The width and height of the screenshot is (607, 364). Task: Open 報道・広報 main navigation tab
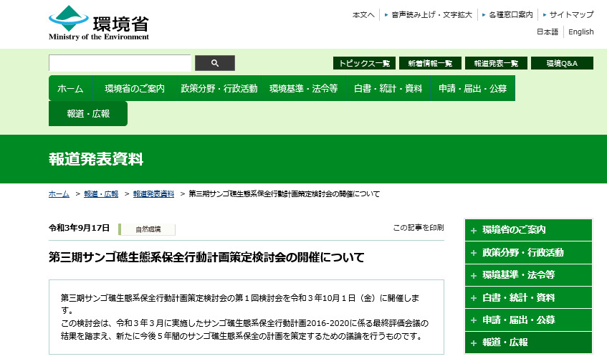[x=88, y=114]
